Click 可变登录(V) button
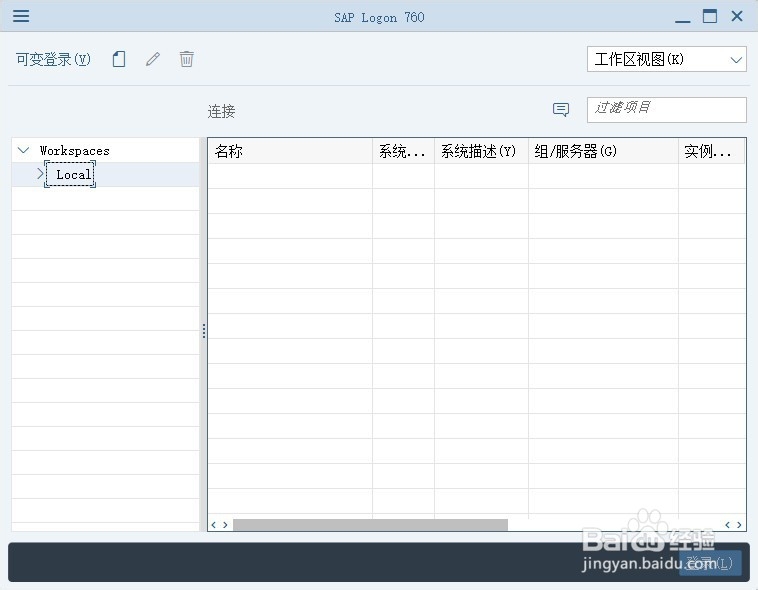758x590 pixels. click(x=53, y=59)
